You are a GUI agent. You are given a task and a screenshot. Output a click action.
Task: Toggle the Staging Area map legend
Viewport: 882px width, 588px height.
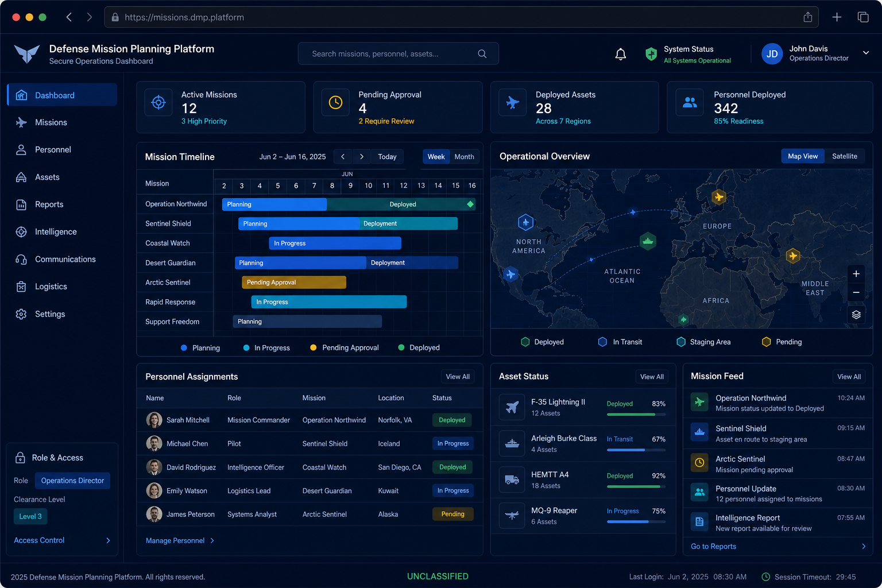704,342
